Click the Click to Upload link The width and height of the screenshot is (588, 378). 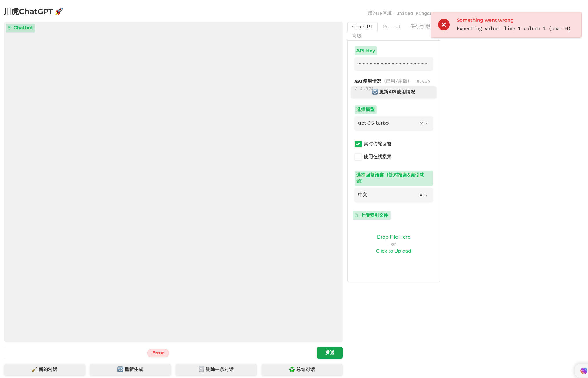point(393,251)
